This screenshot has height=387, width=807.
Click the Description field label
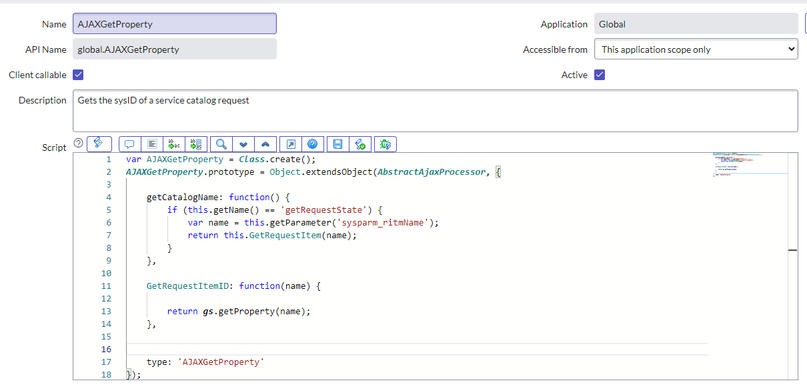coord(43,100)
